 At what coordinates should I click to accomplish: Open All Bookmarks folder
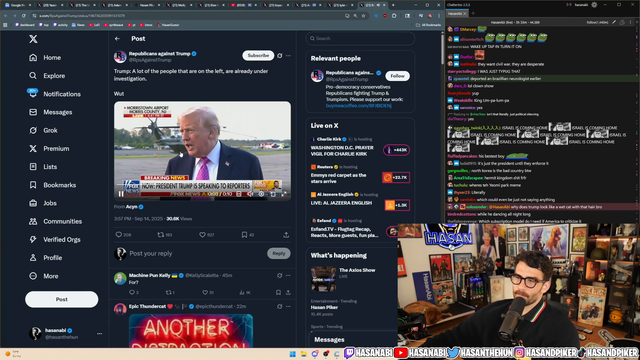click(x=428, y=25)
